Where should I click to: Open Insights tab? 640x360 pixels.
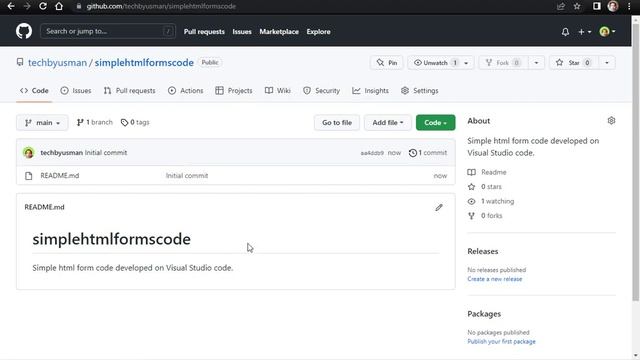tap(371, 91)
